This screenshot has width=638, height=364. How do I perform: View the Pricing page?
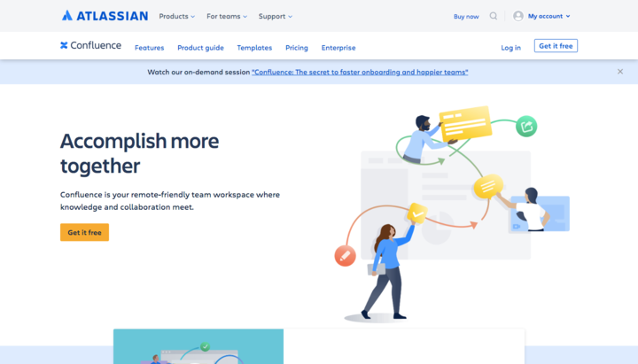[x=297, y=48]
